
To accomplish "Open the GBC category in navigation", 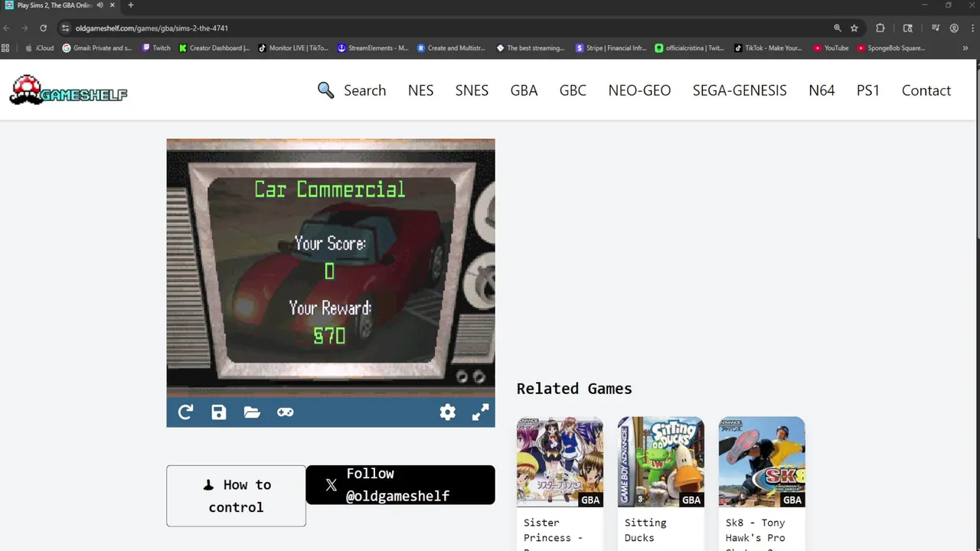I will [573, 90].
